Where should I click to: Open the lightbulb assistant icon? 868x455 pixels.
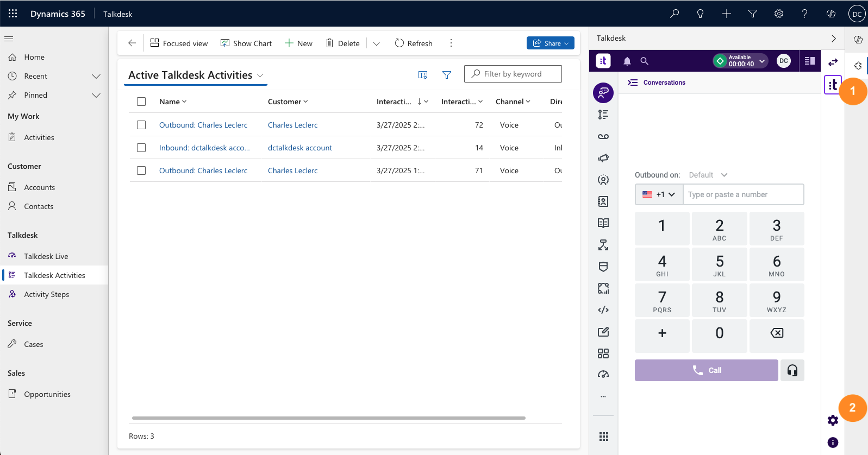coord(701,14)
